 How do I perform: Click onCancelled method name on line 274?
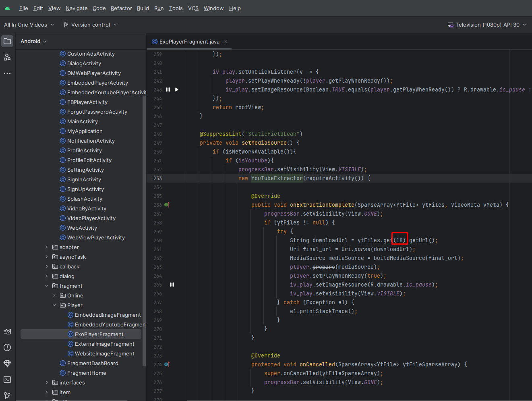(x=317, y=364)
